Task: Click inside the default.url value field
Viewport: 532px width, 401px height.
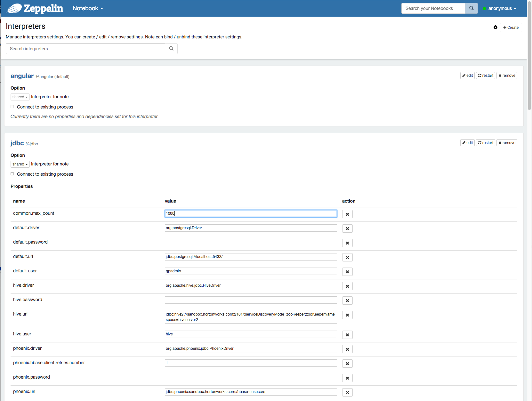Action: coord(251,256)
